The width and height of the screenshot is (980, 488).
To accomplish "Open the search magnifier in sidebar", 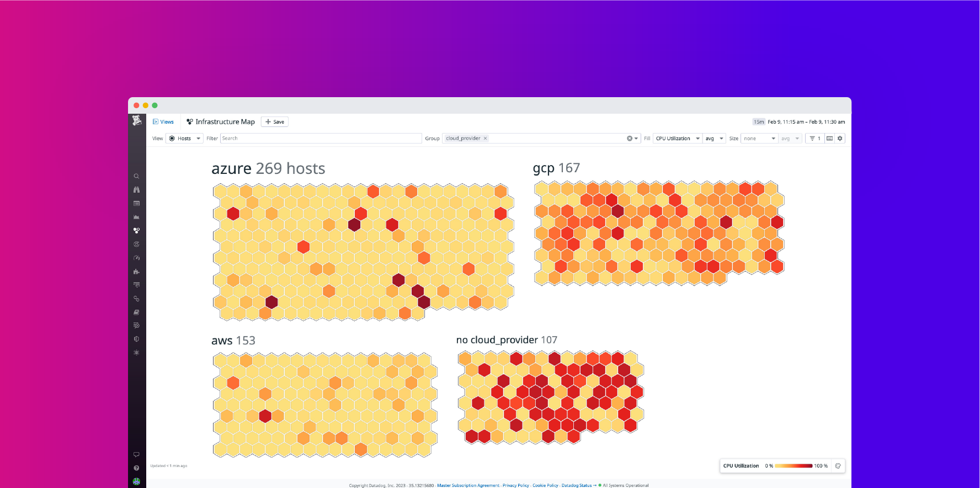I will point(136,177).
